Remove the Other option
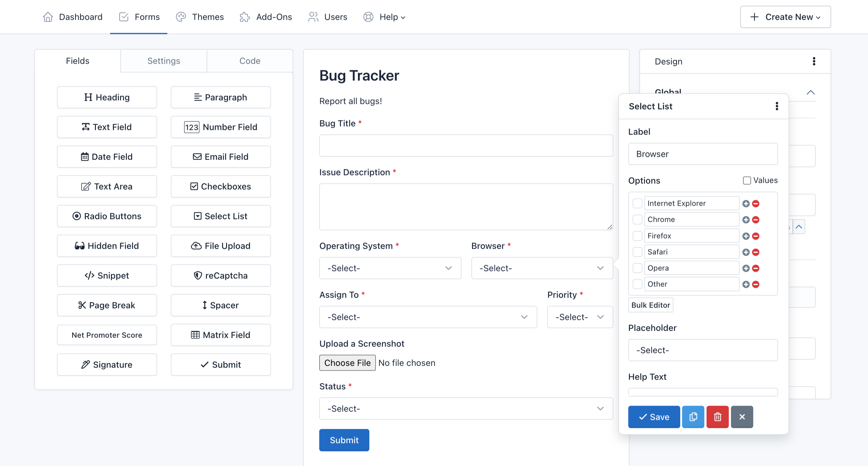The image size is (868, 466). point(755,284)
